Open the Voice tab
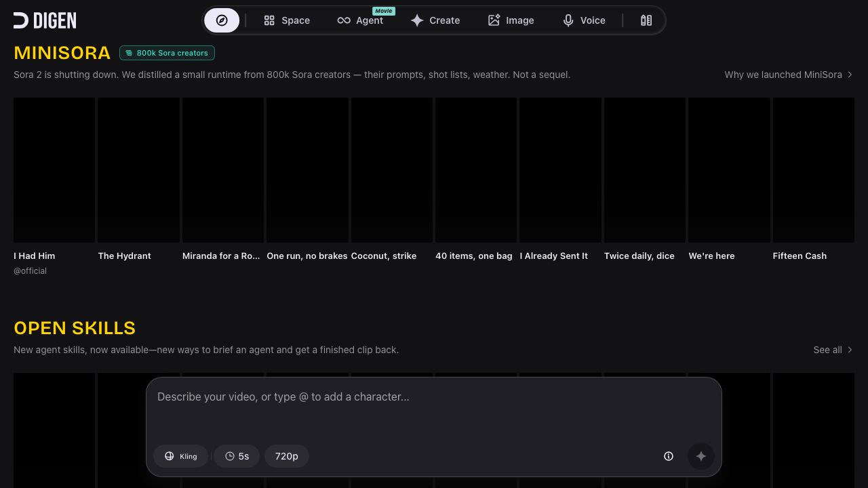Viewport: 868px width, 488px height. pyautogui.click(x=584, y=20)
